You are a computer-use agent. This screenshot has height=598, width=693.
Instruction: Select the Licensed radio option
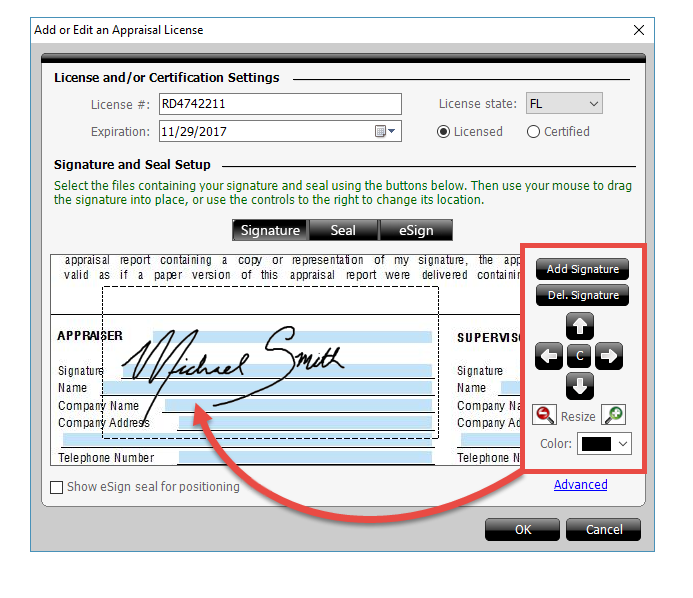(x=469, y=132)
